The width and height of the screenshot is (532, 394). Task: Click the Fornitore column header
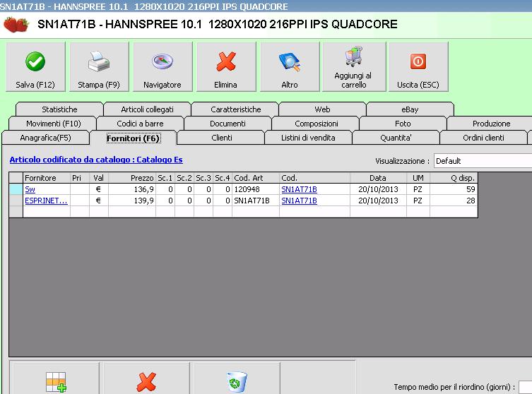pyautogui.click(x=47, y=178)
